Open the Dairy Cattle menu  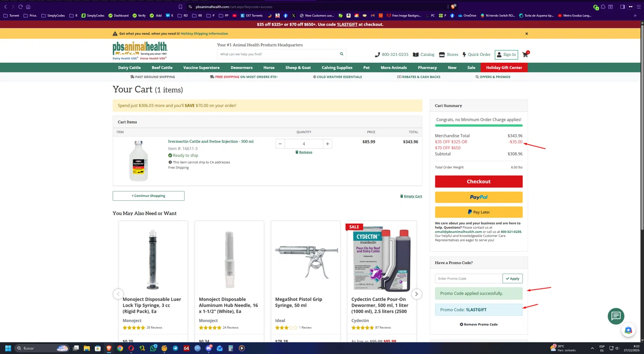point(129,68)
